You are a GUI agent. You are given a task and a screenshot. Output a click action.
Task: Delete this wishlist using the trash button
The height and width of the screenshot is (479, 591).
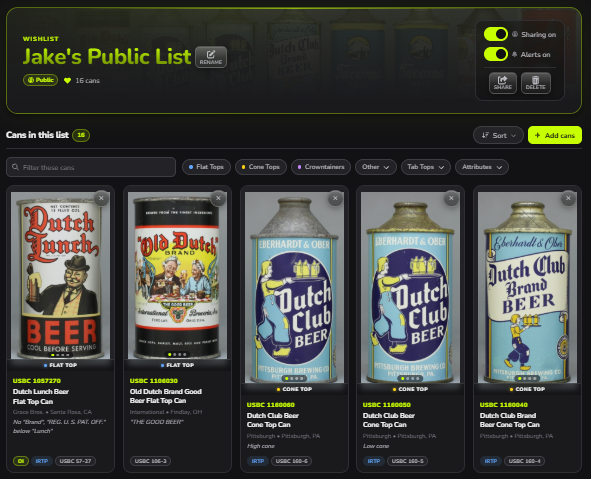(535, 83)
